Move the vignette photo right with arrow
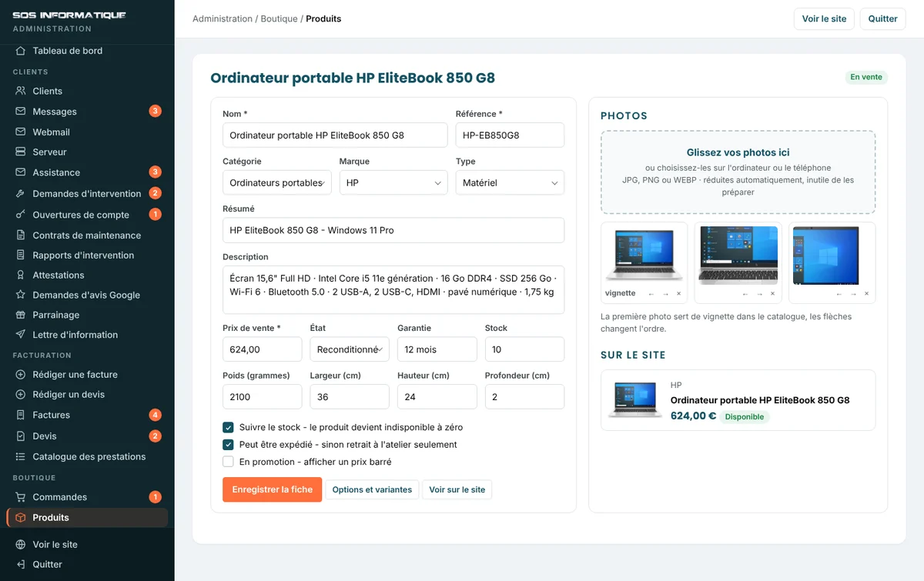 [x=665, y=294]
